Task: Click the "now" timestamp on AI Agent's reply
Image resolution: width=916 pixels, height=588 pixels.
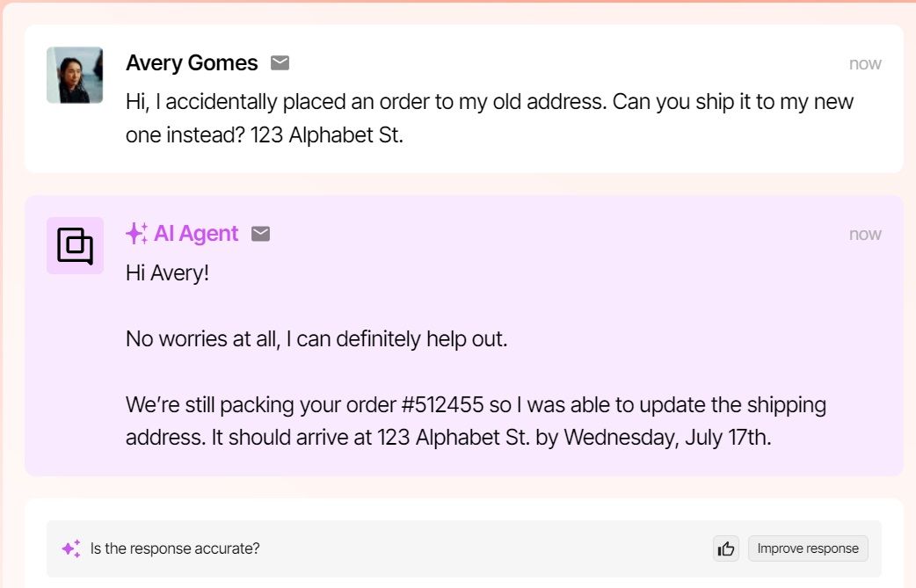Action: pyautogui.click(x=865, y=234)
